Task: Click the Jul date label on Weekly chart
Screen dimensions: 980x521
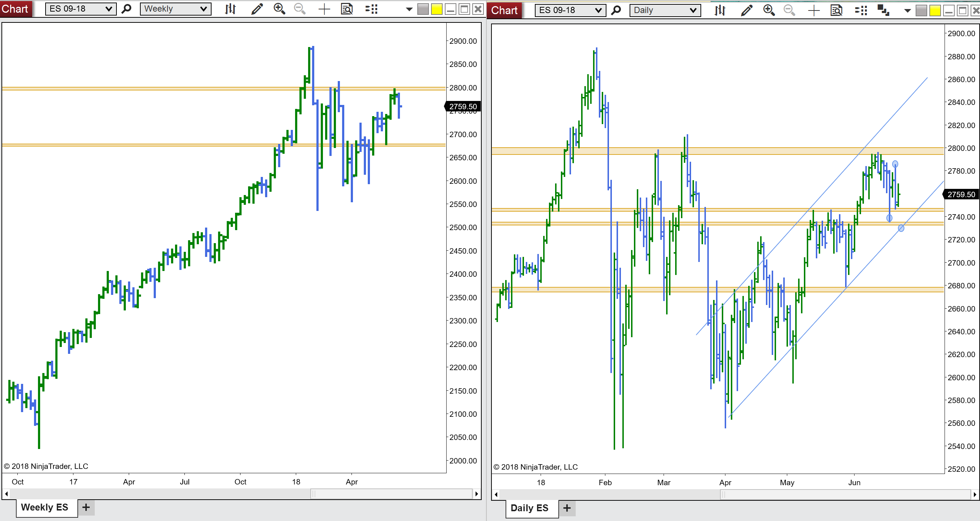Action: [x=184, y=482]
